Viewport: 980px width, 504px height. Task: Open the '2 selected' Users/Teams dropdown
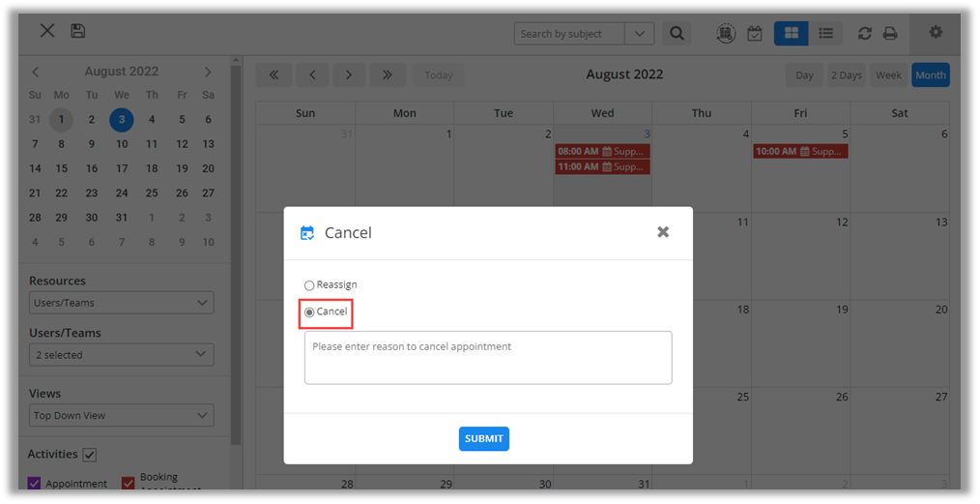click(121, 355)
